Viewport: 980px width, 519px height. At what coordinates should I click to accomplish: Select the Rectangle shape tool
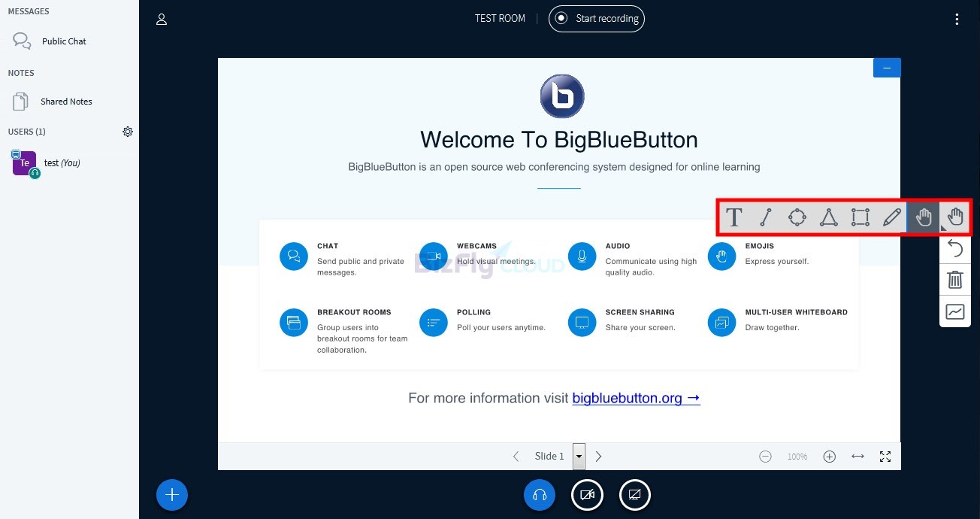pos(861,217)
